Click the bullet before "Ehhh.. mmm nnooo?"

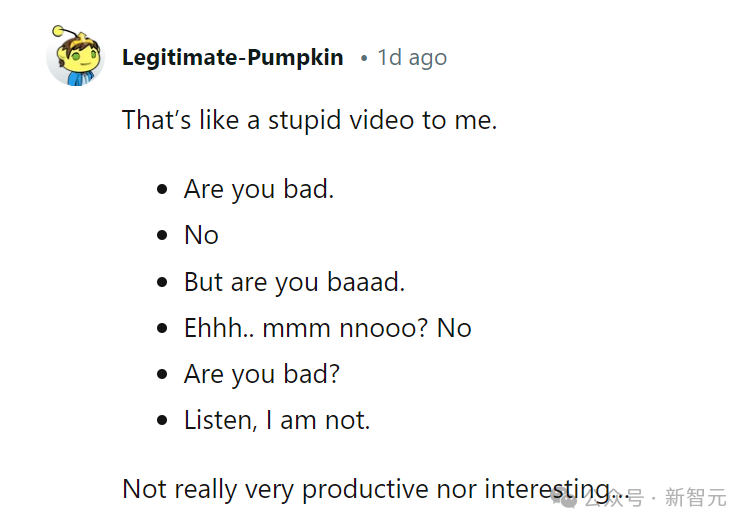point(162,328)
